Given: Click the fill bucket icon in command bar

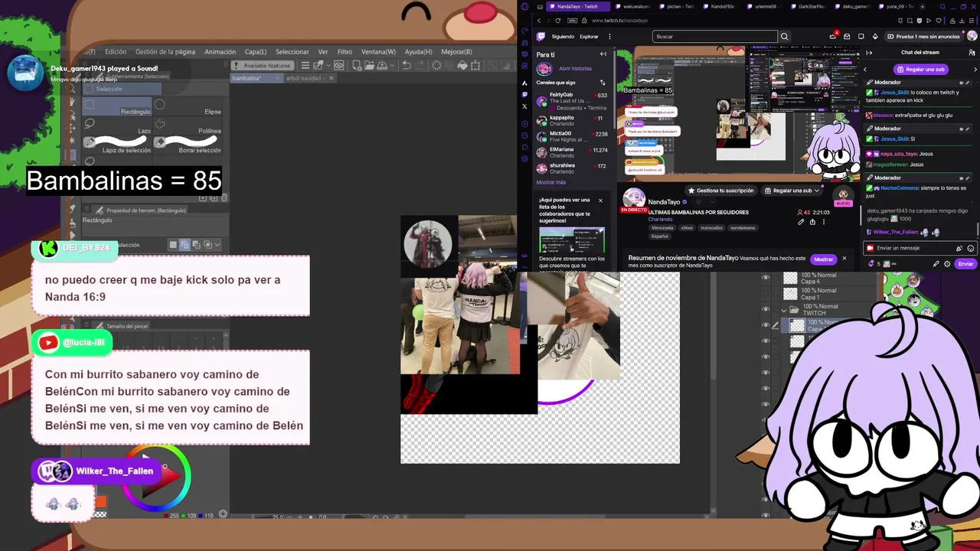Looking at the screenshot, I should tap(462, 66).
